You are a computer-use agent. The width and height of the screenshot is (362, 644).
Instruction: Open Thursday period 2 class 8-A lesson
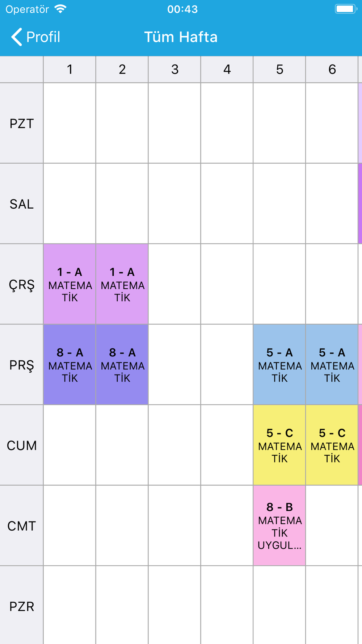pyautogui.click(x=122, y=364)
